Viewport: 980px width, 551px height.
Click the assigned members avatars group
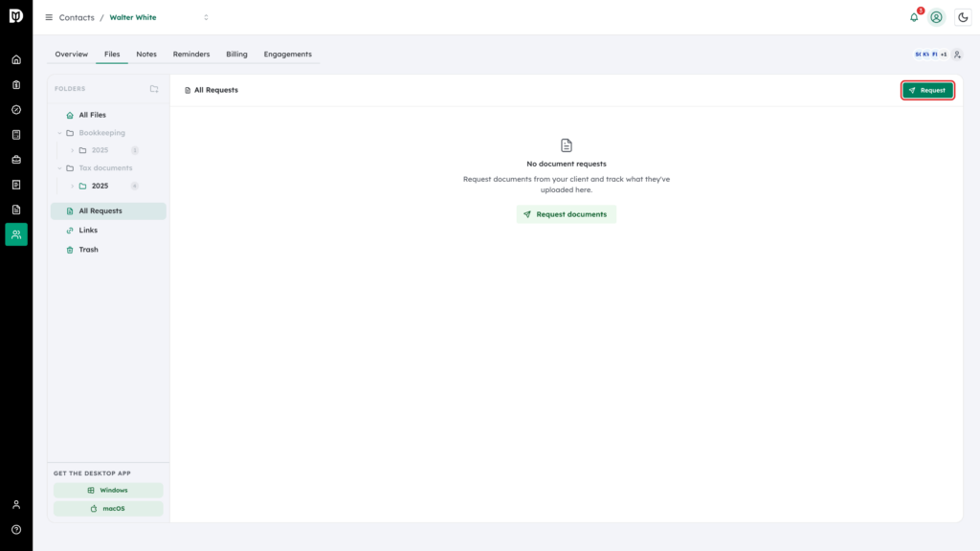point(930,55)
